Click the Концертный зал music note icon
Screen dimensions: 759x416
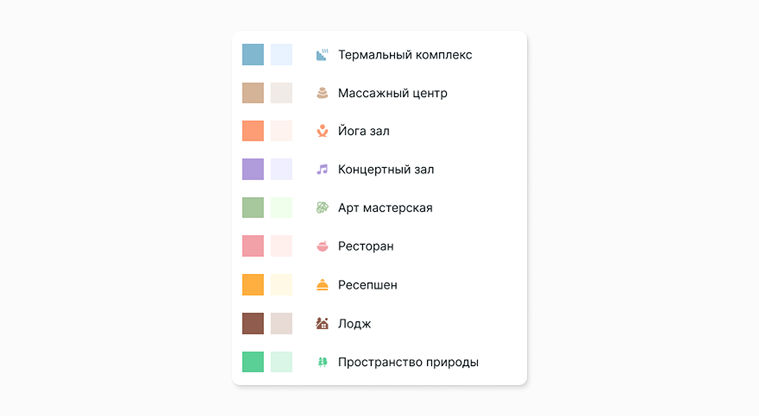click(x=322, y=170)
